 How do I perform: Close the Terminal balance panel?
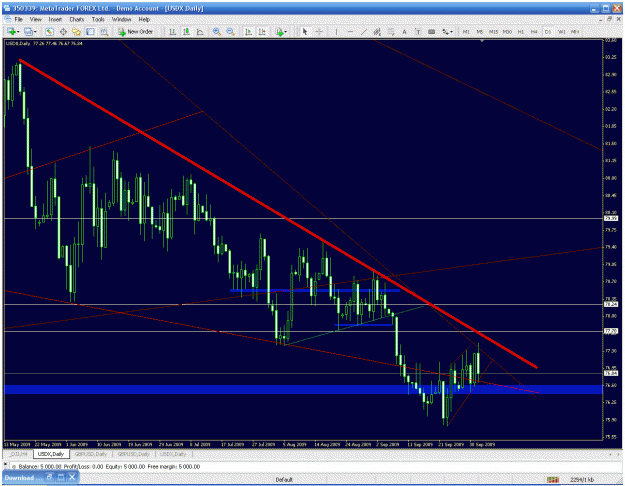pos(5,464)
